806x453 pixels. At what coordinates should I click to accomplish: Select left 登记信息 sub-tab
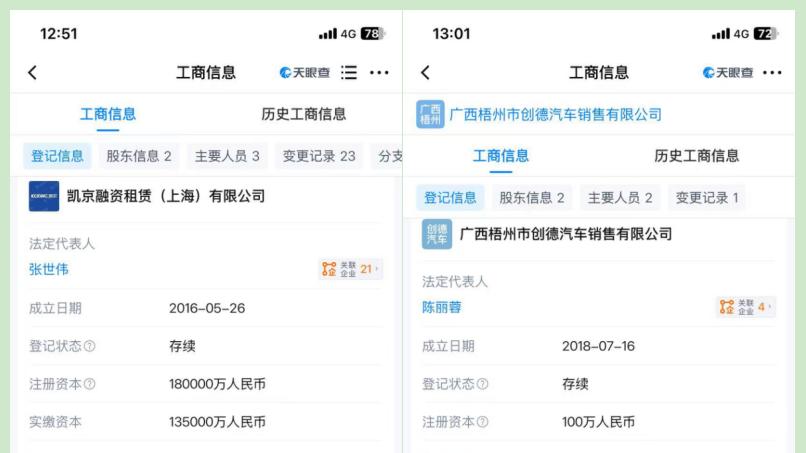[57, 156]
